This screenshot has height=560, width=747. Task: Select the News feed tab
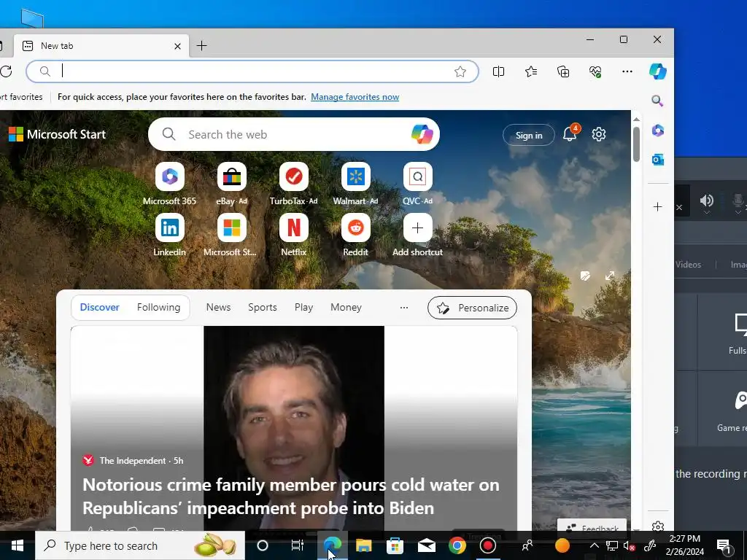(218, 307)
